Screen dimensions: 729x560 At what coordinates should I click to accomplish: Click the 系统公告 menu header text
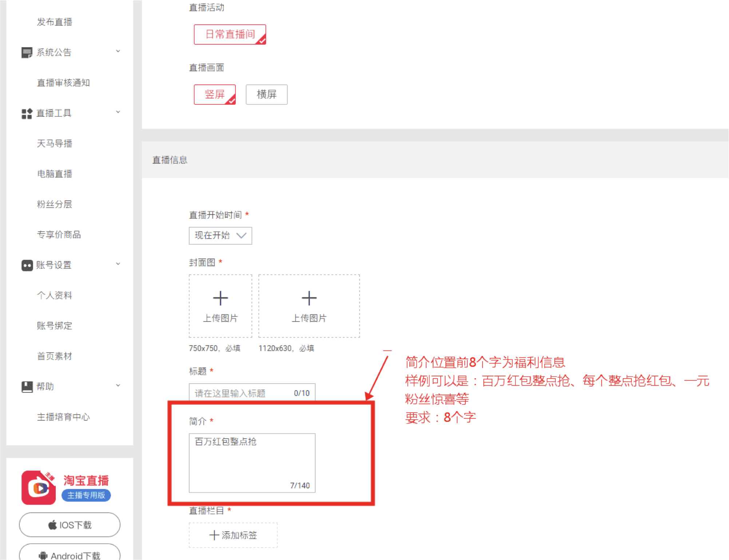tap(54, 53)
